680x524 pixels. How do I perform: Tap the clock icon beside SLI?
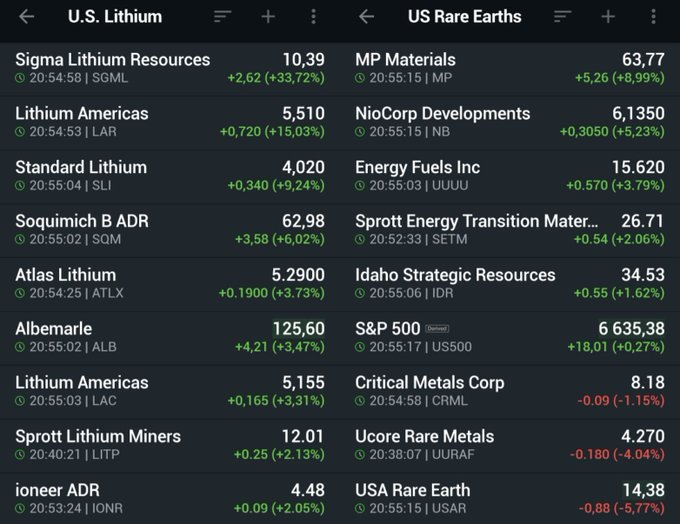coord(20,186)
